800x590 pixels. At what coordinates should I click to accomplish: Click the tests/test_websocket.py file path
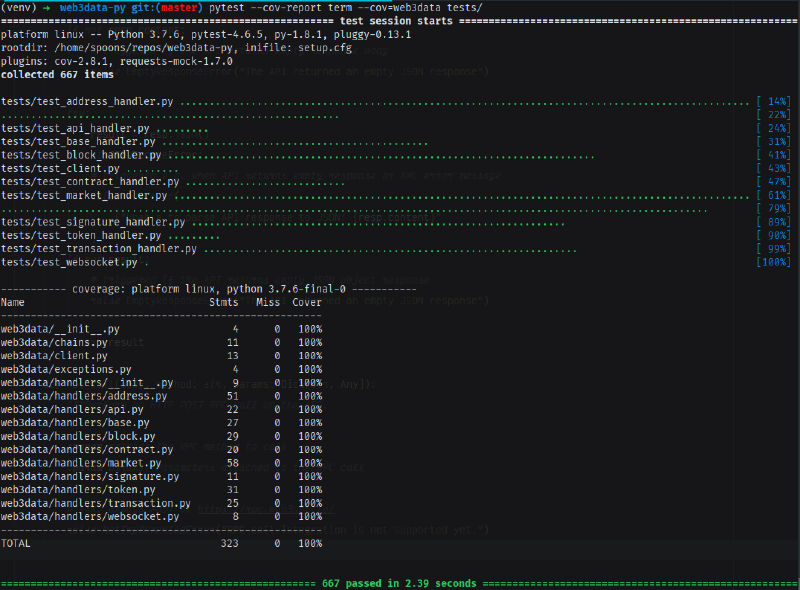pos(69,262)
